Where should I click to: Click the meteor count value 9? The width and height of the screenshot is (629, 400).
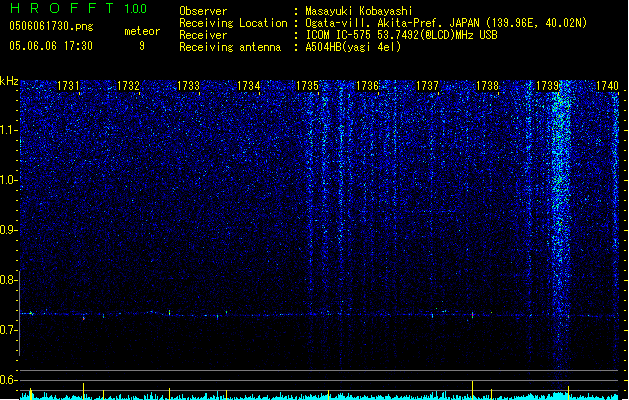pos(142,46)
